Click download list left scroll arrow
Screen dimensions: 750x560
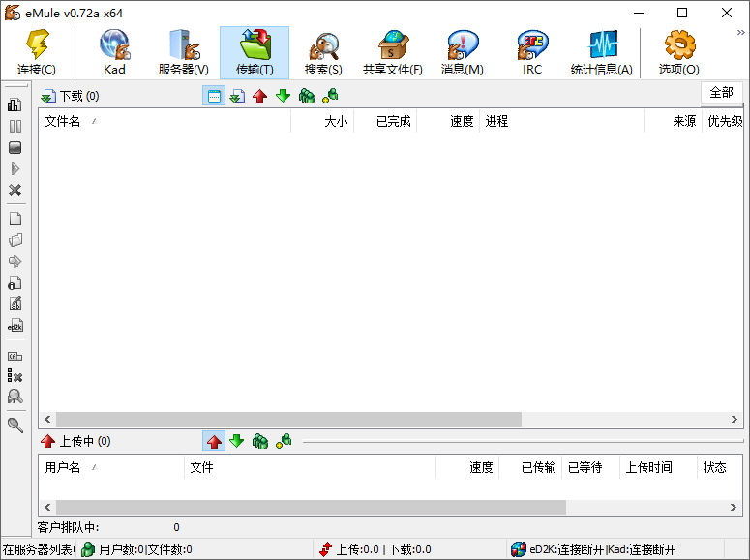coord(47,420)
